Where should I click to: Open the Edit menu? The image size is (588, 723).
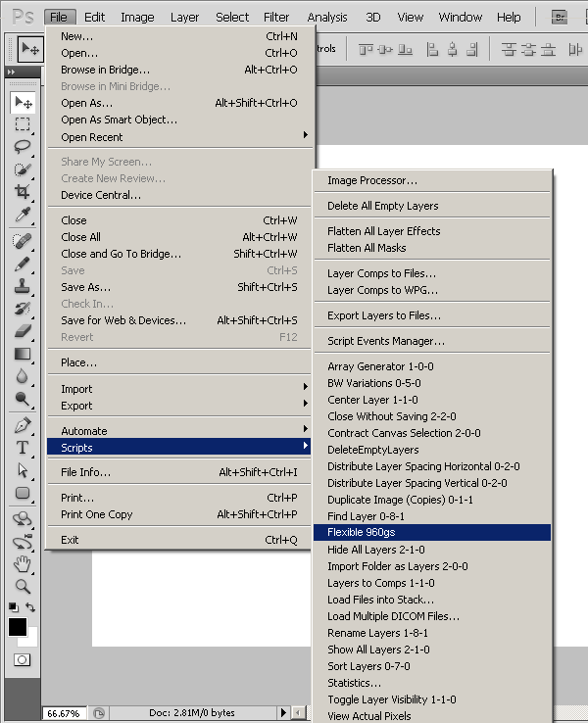(94, 18)
